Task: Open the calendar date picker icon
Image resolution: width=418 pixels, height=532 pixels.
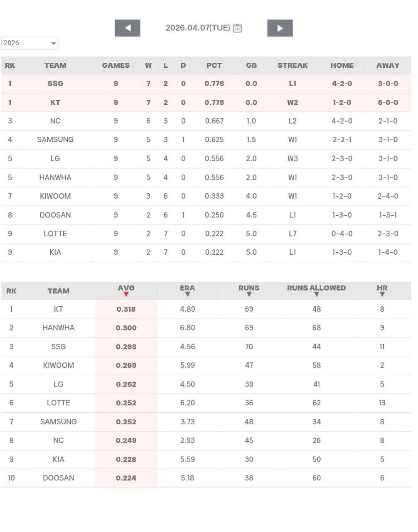Action: (237, 28)
